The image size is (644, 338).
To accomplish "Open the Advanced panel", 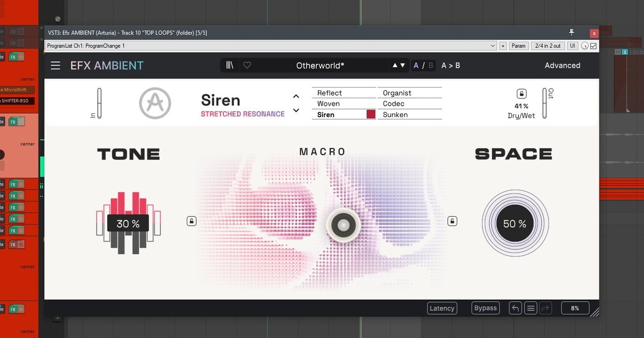I will click(x=562, y=66).
